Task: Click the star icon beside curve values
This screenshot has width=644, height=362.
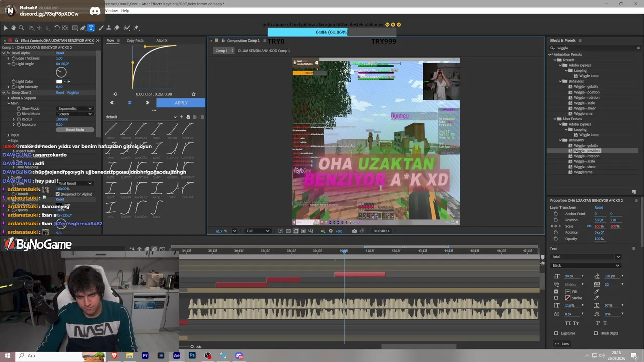Action: coord(193,94)
